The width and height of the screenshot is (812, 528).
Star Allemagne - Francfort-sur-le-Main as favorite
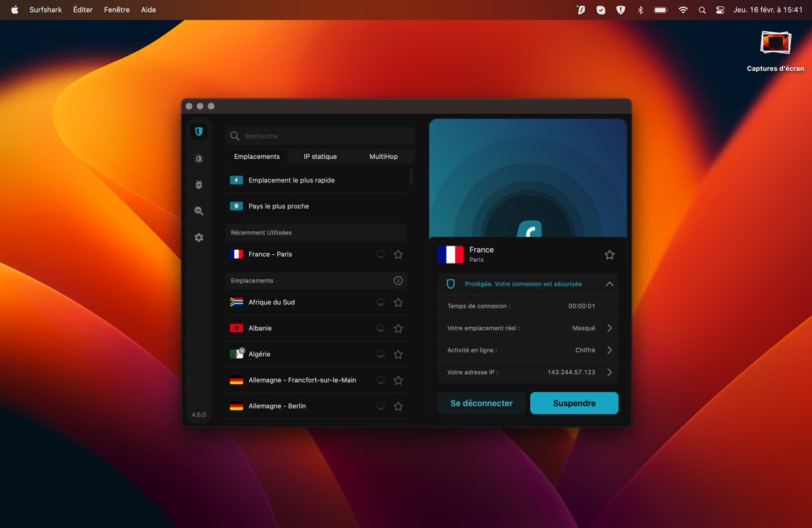tap(398, 380)
